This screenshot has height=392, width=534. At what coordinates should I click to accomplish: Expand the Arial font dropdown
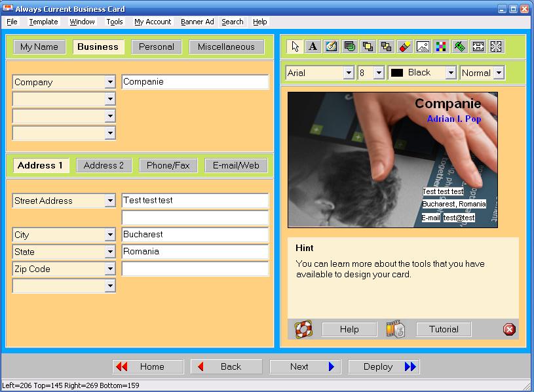tap(348, 73)
